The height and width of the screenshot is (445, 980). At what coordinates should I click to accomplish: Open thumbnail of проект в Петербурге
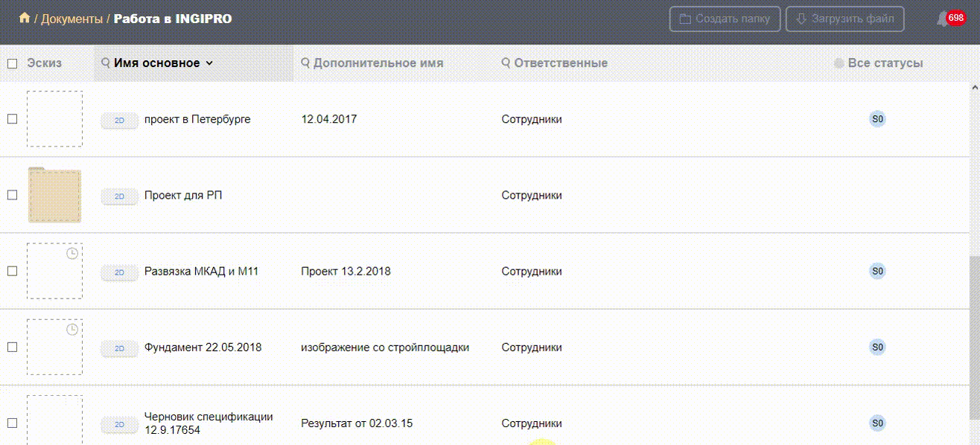(x=54, y=119)
